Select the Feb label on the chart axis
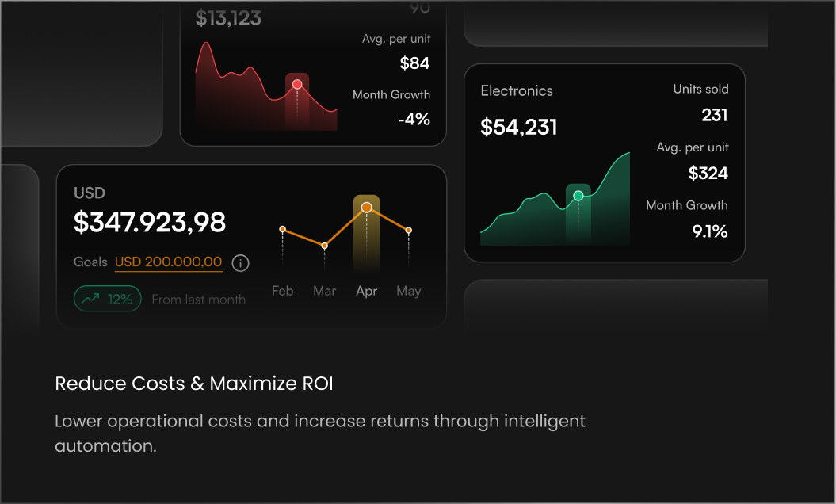Viewport: 836px width, 504px height. (x=283, y=291)
